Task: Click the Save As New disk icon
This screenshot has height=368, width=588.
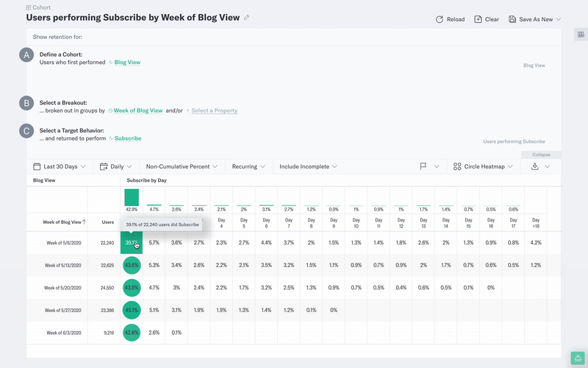Action: tap(512, 19)
